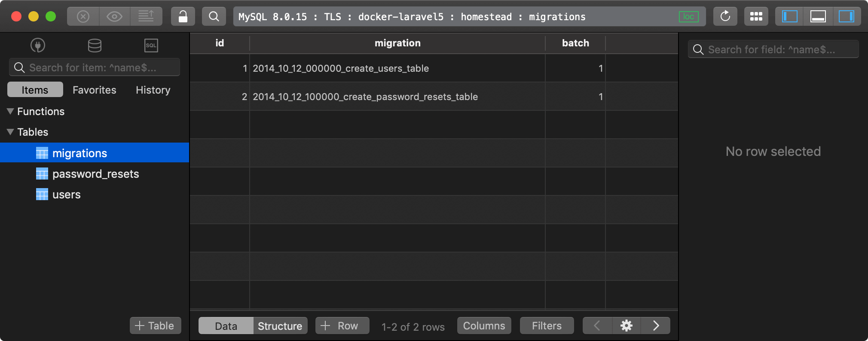Image resolution: width=868 pixels, height=341 pixels.
Task: Focus the 'Search for item' field
Action: (x=95, y=67)
